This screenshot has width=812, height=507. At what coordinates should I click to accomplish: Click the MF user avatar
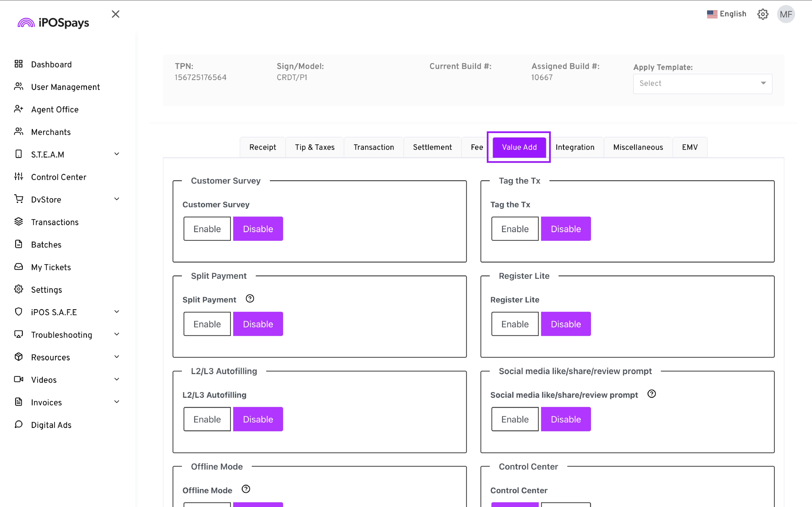click(x=786, y=14)
